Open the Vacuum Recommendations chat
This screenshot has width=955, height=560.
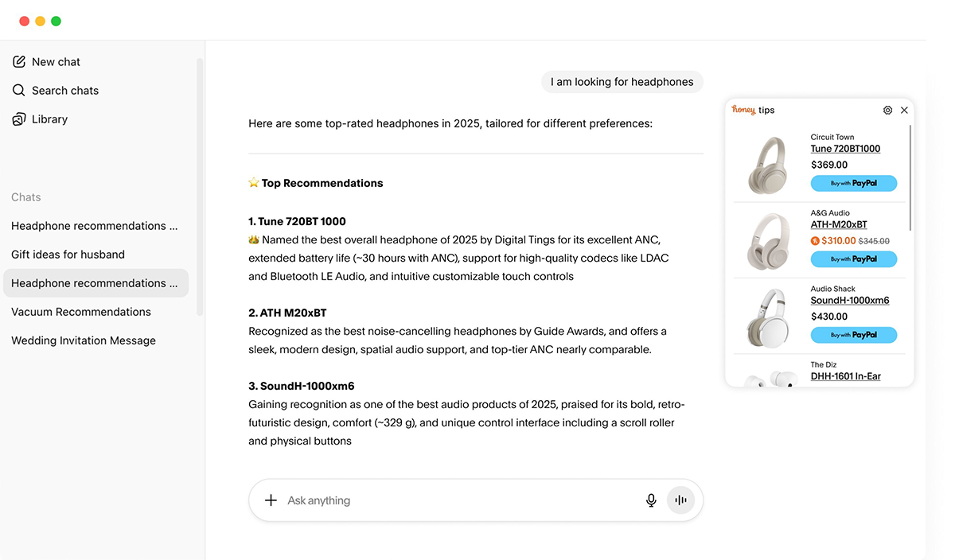[x=81, y=312]
